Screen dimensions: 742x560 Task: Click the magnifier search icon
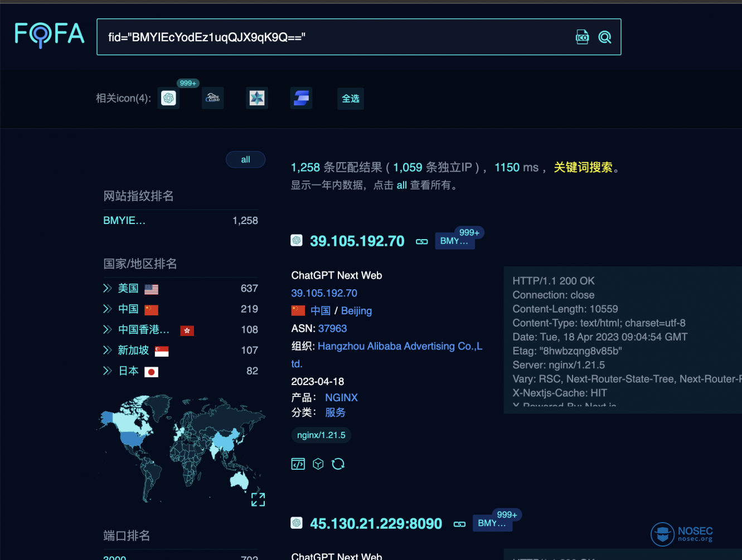[605, 37]
